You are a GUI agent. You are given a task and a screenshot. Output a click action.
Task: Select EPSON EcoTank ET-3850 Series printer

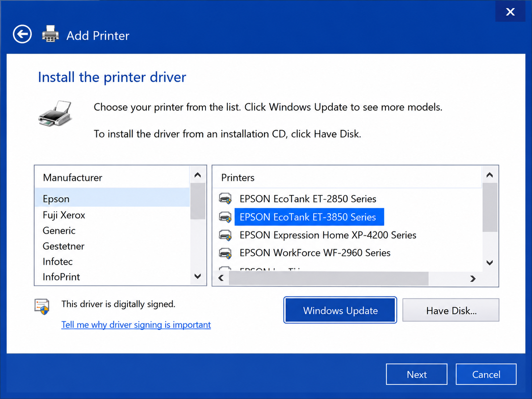coord(309,217)
